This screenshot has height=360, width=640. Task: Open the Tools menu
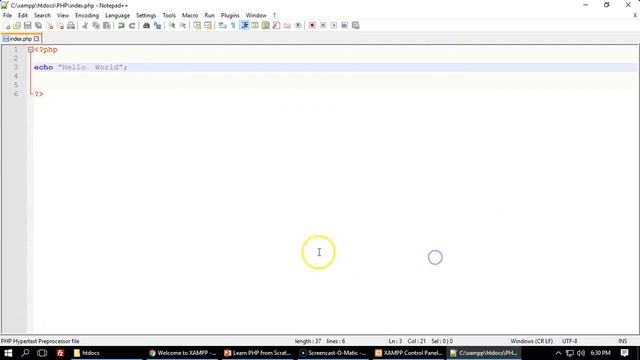click(169, 15)
